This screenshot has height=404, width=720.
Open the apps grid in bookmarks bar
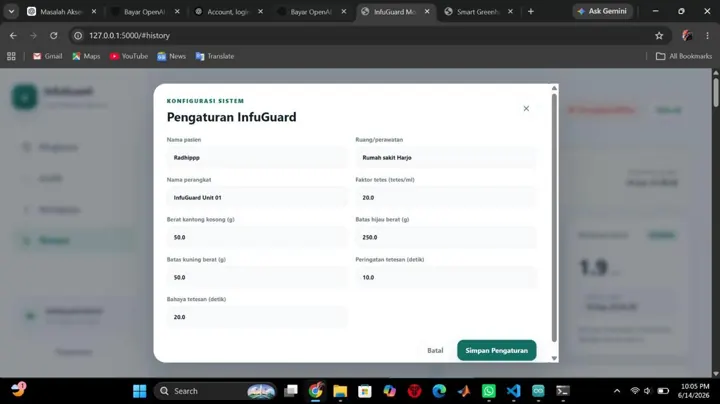(11, 56)
